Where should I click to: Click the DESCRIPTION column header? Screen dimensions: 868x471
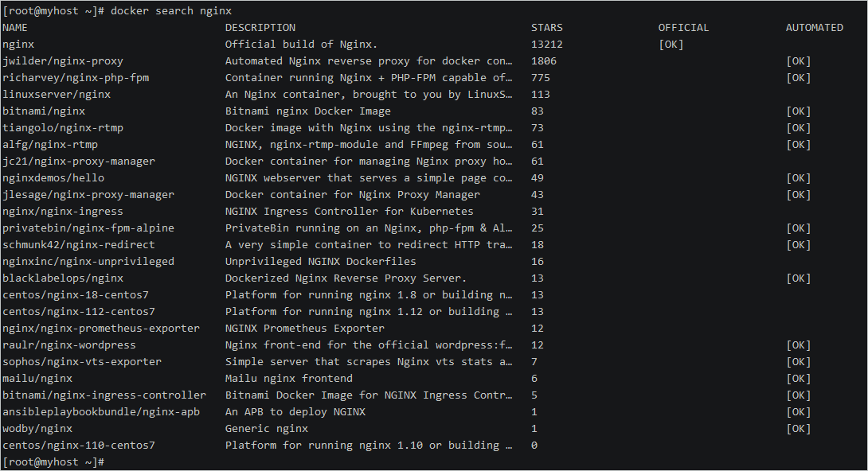[260, 28]
